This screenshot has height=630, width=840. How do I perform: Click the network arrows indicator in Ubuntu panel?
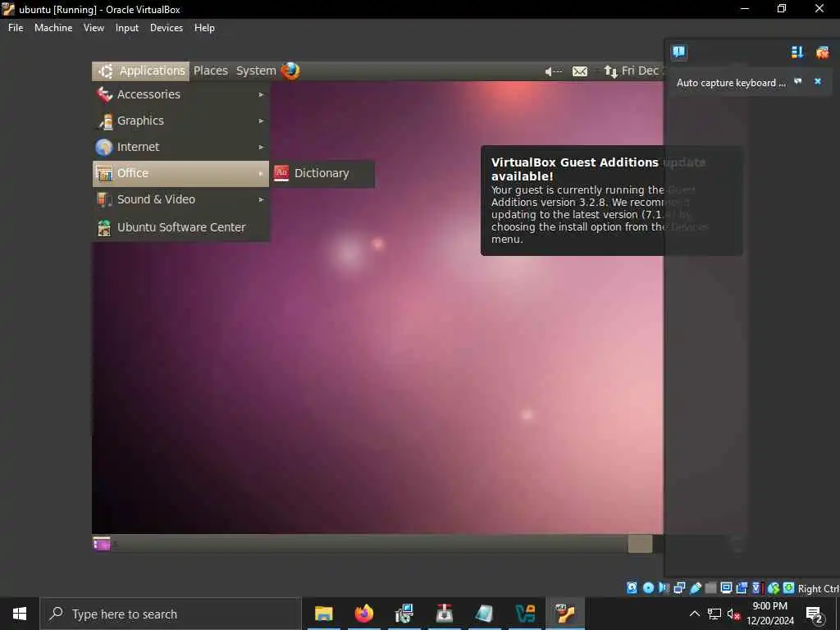(x=610, y=71)
